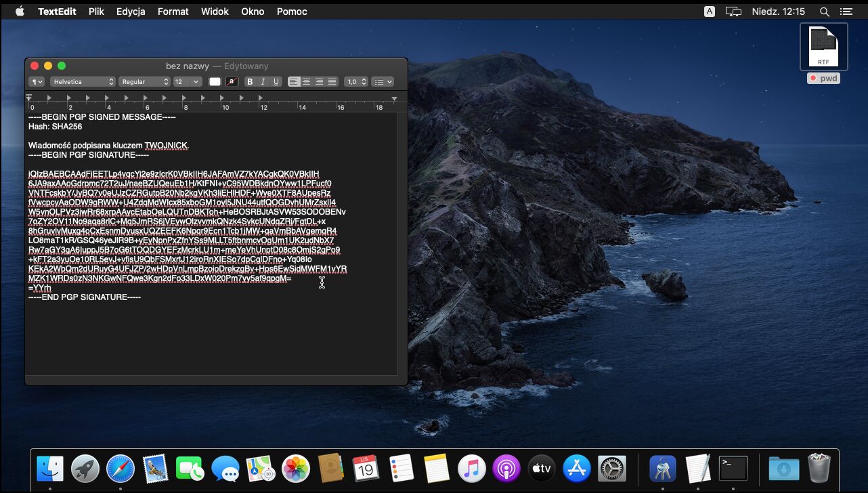
Task: Open the text highlight color picker
Action: (232, 82)
